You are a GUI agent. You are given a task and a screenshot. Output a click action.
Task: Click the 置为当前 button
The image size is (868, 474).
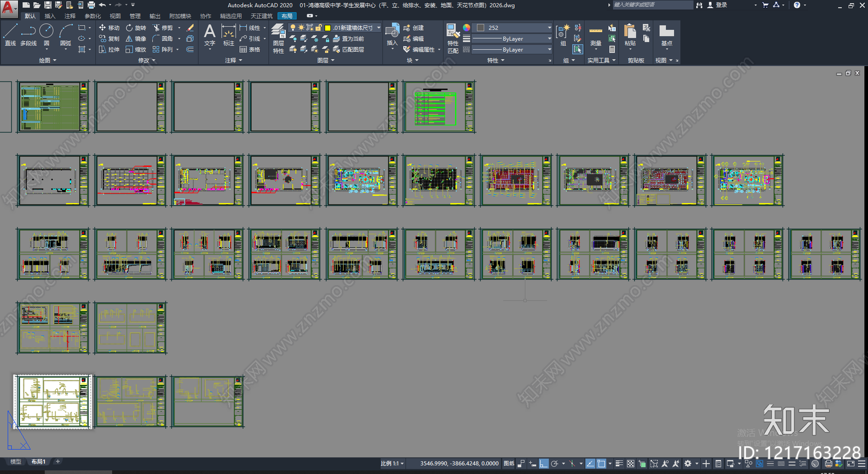pos(348,39)
